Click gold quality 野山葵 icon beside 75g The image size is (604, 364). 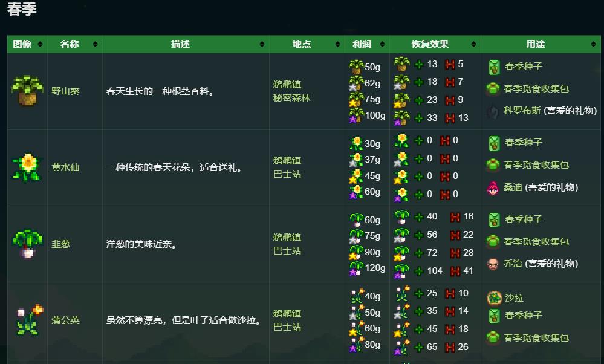tap(356, 99)
